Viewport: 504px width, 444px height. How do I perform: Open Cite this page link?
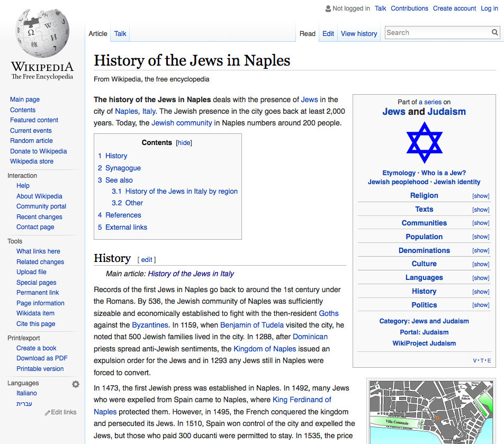pyautogui.click(x=35, y=323)
